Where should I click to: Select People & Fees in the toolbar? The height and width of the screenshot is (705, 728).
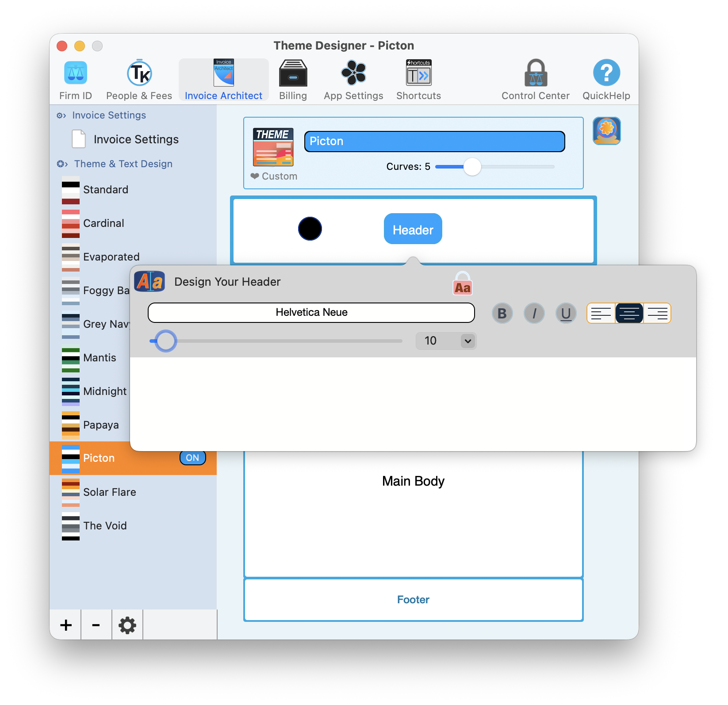click(138, 79)
